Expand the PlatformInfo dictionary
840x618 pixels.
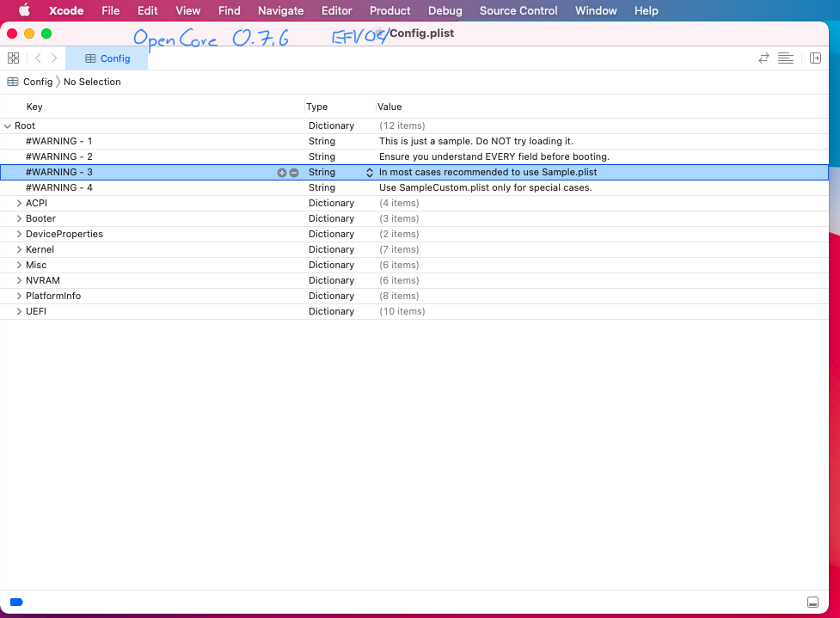pyautogui.click(x=19, y=297)
